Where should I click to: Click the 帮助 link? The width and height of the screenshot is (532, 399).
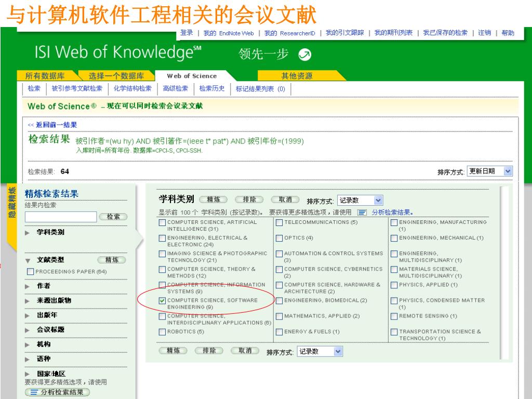(508, 33)
